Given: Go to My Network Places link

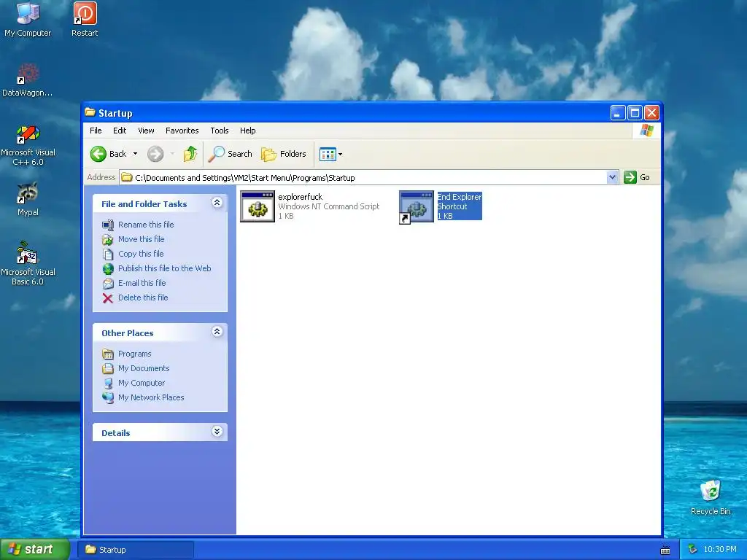Looking at the screenshot, I should pyautogui.click(x=151, y=397).
